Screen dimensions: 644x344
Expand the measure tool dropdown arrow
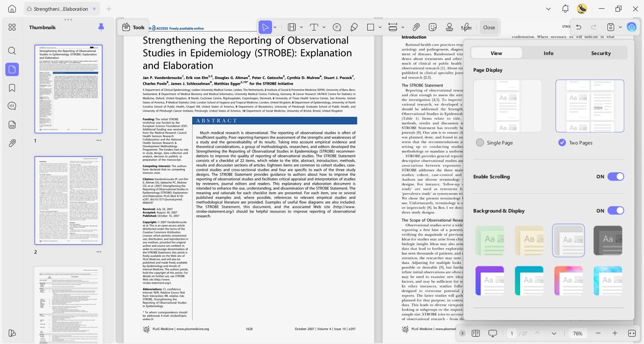(403, 27)
